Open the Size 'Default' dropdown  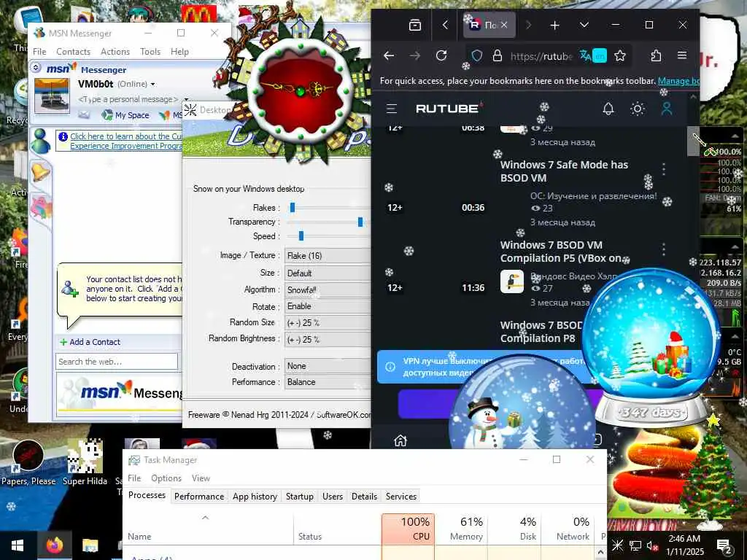click(x=328, y=273)
